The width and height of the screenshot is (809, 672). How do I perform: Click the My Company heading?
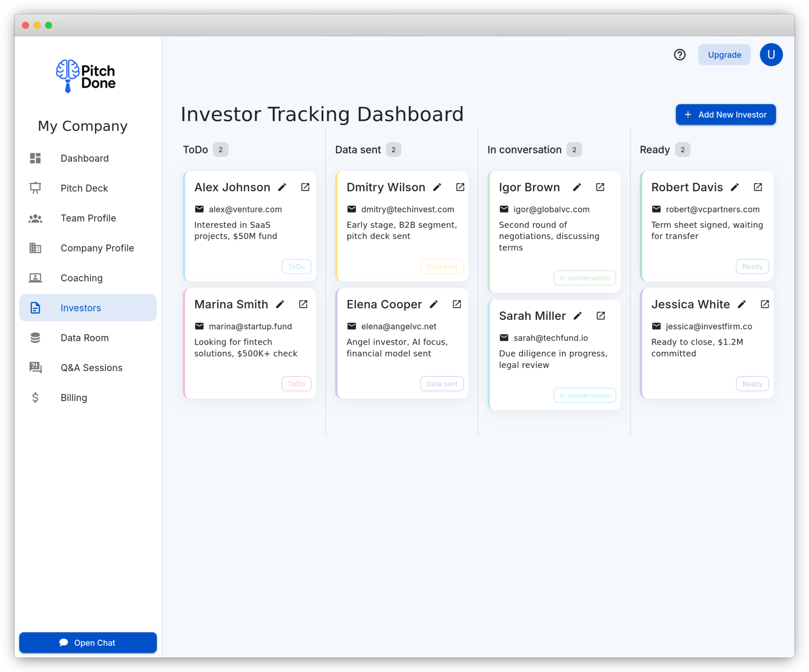pyautogui.click(x=82, y=126)
